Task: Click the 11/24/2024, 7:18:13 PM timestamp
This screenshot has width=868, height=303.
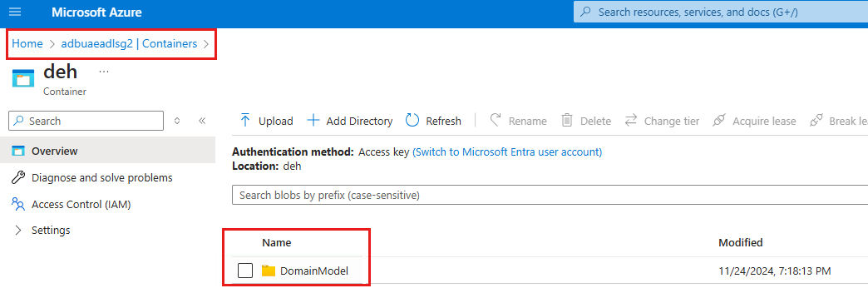Action: pyautogui.click(x=774, y=271)
